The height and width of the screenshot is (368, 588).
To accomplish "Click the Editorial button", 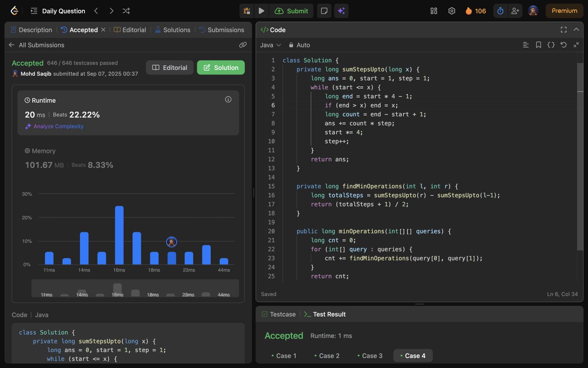I will [170, 68].
